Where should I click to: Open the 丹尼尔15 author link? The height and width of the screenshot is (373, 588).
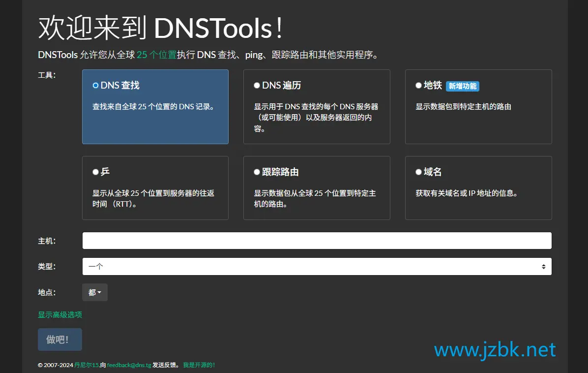tap(87, 365)
